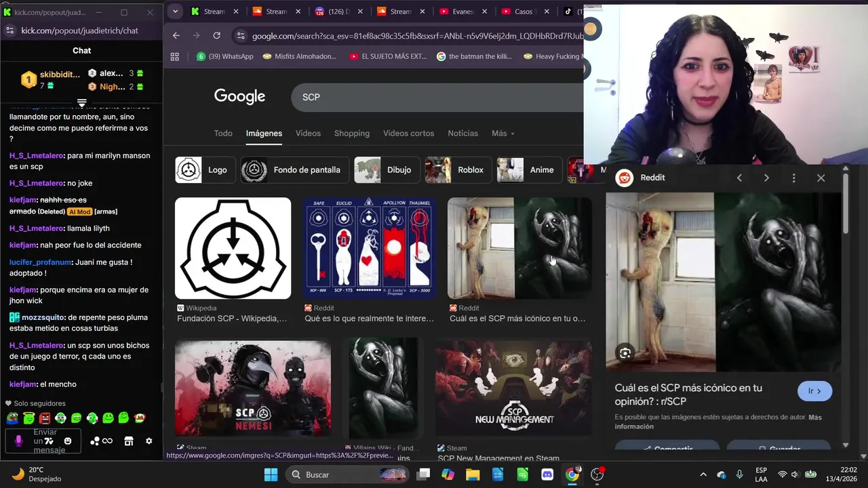
Task: Open Kick chat settings gear
Action: coord(149,441)
